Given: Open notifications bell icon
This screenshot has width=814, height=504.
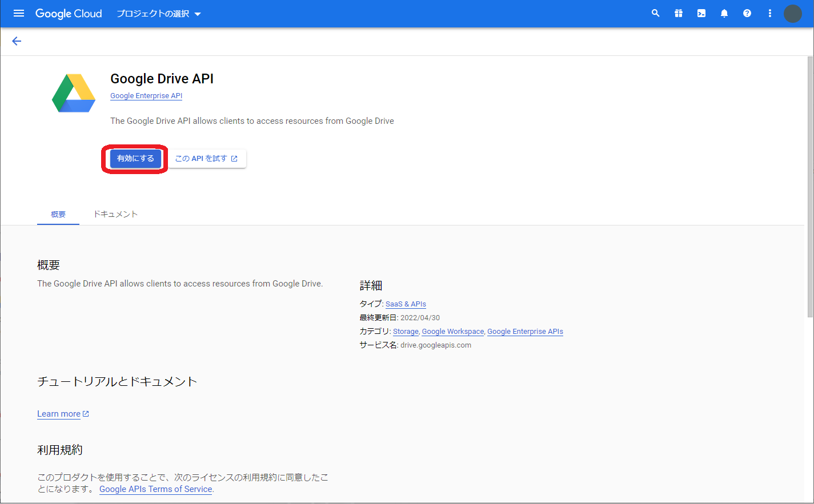Looking at the screenshot, I should [x=724, y=13].
